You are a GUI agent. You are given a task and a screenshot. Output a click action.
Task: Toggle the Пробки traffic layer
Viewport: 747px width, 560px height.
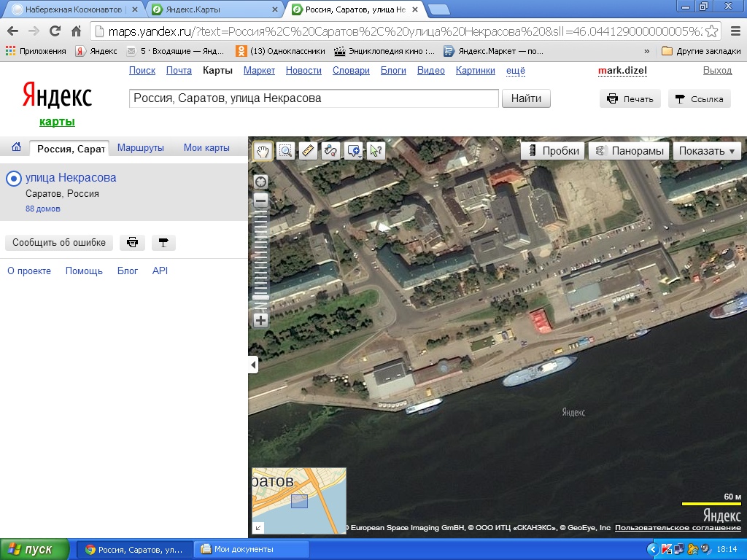pyautogui.click(x=552, y=151)
